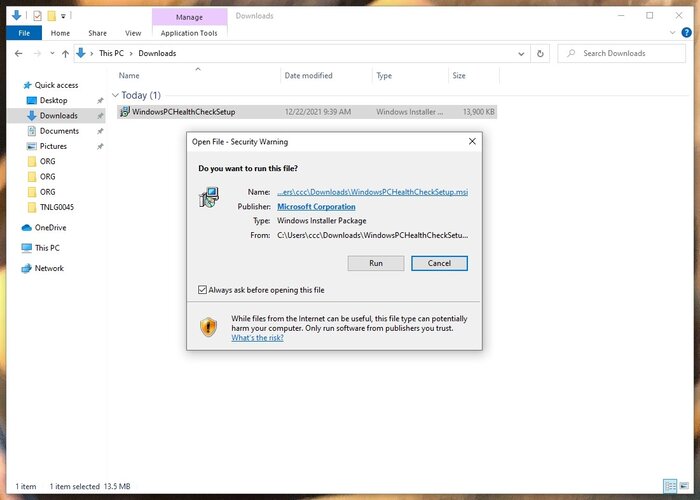This screenshot has width=700, height=500.
Task: Open the File menu tab
Action: click(24, 33)
